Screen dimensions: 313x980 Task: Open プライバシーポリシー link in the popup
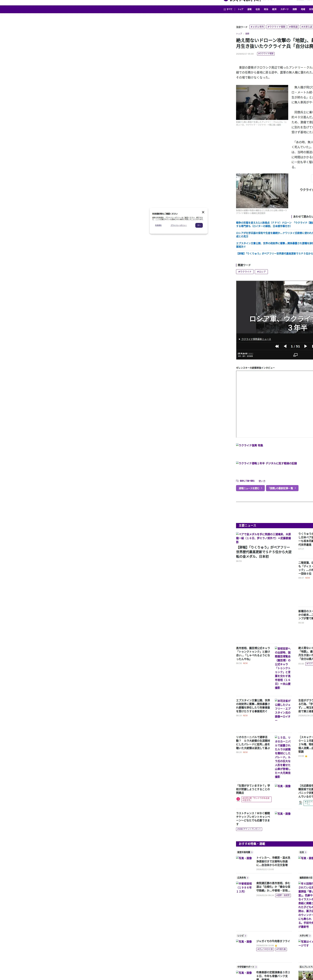179,225
